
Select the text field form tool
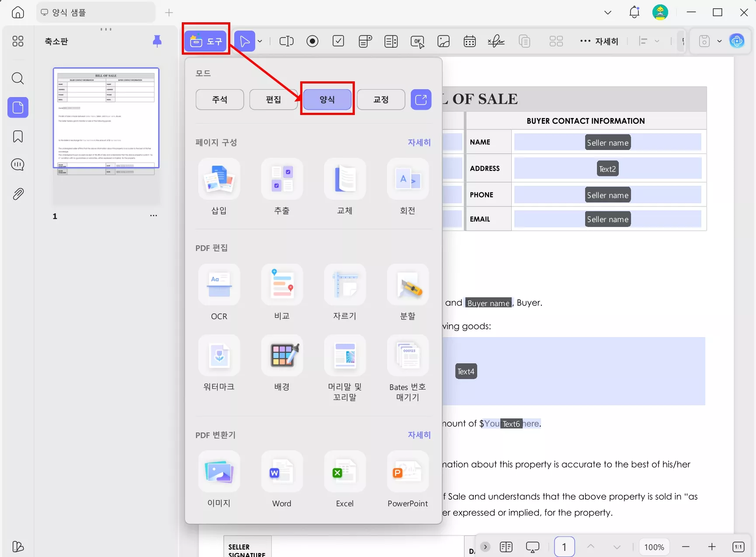click(x=286, y=41)
